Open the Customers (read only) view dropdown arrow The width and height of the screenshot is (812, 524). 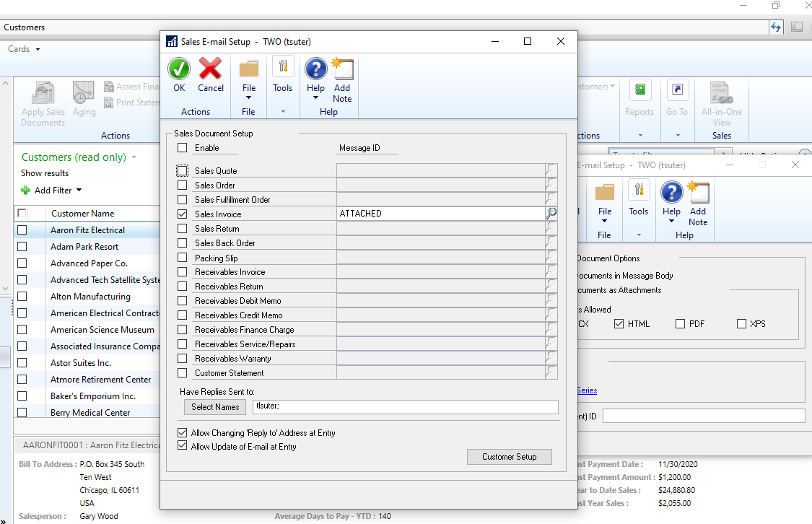coord(134,157)
